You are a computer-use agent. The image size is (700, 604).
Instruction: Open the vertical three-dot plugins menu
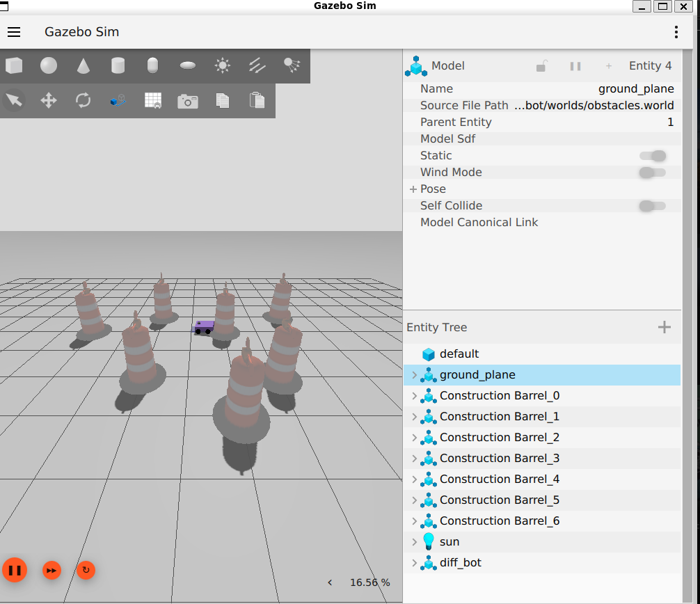point(676,32)
